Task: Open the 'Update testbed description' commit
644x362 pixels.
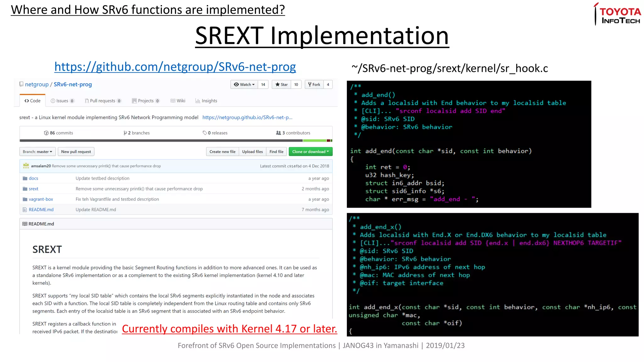Action: [103, 178]
